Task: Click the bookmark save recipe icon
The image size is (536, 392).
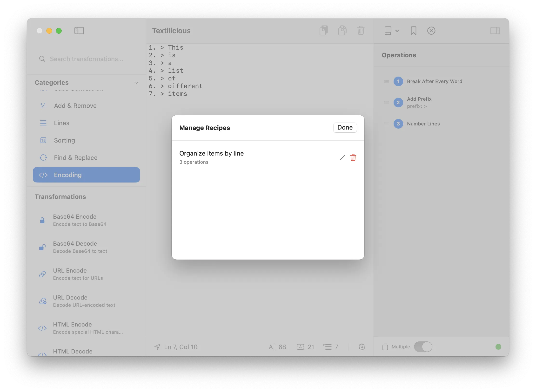Action: [413, 31]
